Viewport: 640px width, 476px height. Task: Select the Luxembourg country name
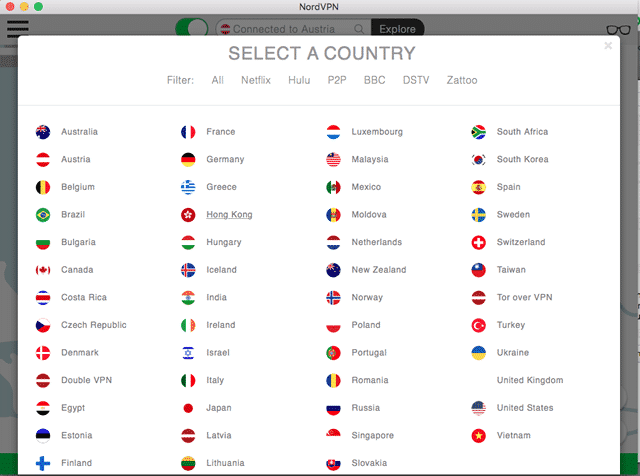click(x=377, y=132)
